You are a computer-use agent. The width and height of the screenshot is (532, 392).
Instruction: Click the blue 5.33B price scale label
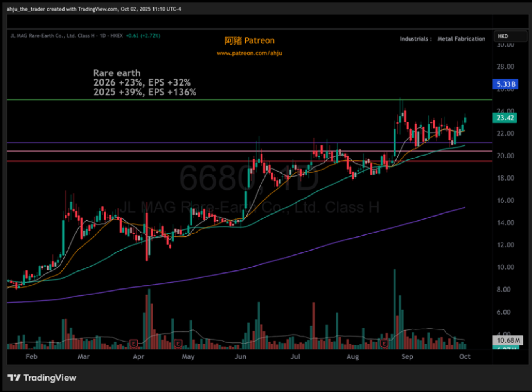[x=505, y=84]
